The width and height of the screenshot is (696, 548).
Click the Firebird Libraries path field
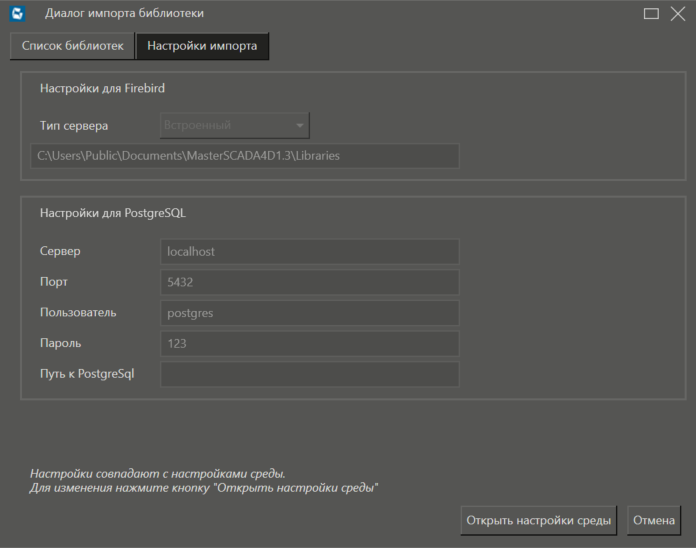[x=244, y=156]
